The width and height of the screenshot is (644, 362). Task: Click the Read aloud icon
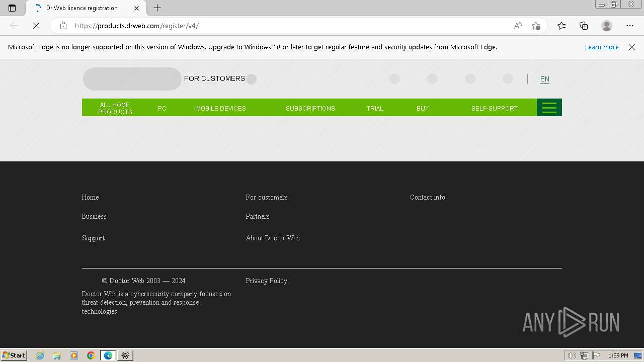518,26
